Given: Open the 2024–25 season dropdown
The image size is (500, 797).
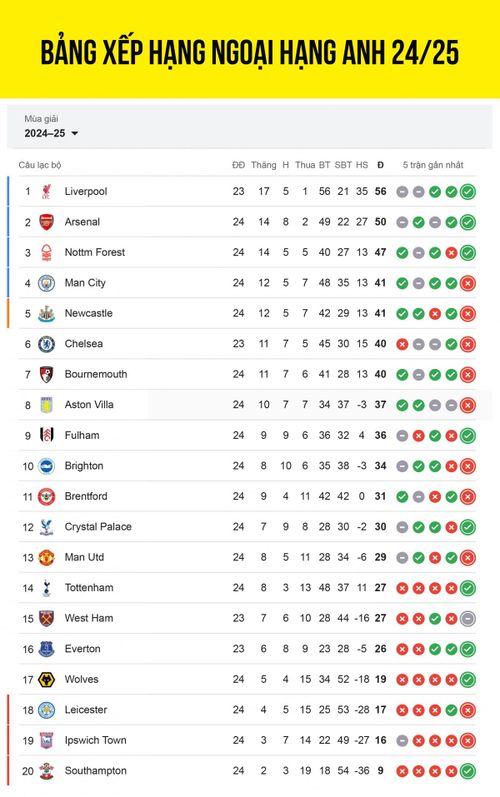Looking at the screenshot, I should point(51,133).
